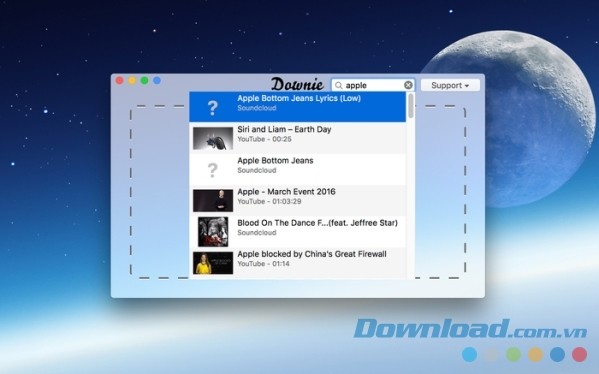Image resolution: width=599 pixels, height=374 pixels.
Task: Select Apple blocked by China's Great Firewall
Action: 298,263
